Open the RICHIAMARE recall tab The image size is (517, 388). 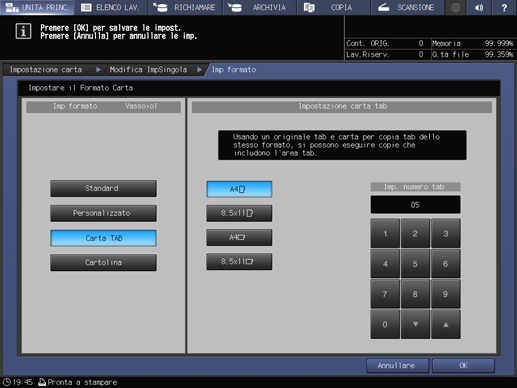185,7
